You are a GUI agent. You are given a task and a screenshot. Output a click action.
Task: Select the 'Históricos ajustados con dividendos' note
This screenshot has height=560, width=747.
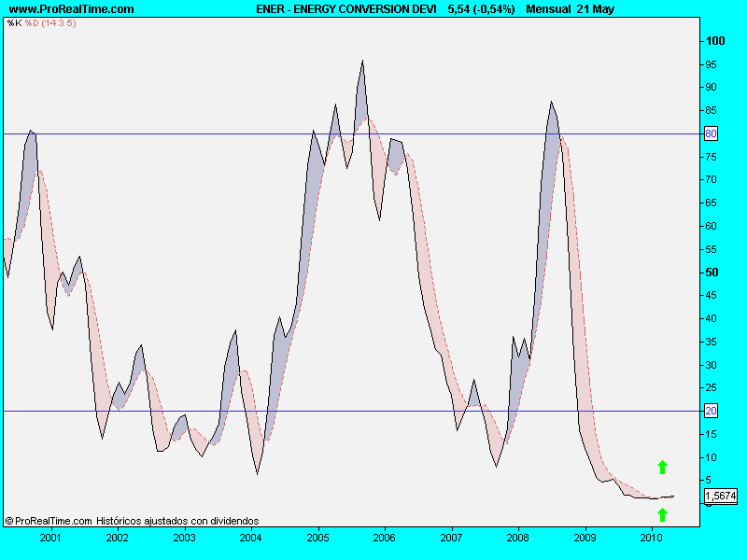(177, 521)
